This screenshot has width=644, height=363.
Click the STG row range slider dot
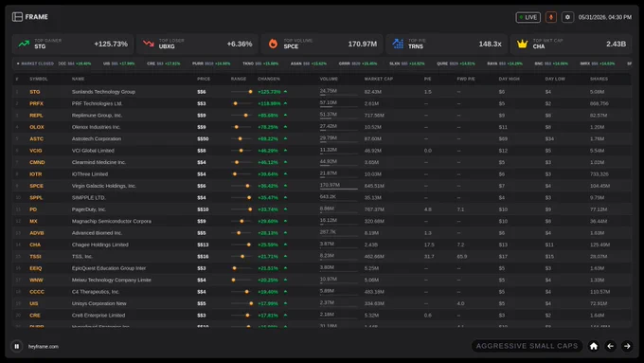(250, 92)
